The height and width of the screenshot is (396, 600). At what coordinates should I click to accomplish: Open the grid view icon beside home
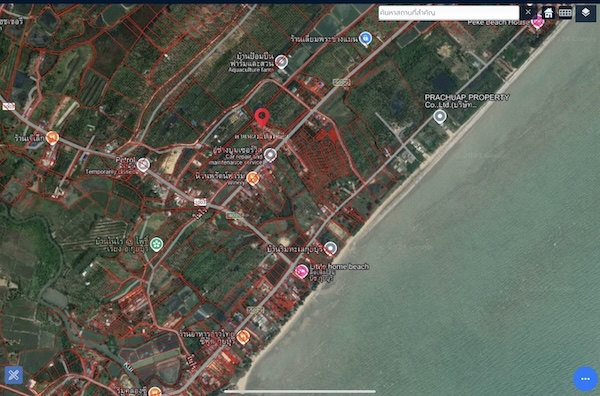tap(565, 13)
